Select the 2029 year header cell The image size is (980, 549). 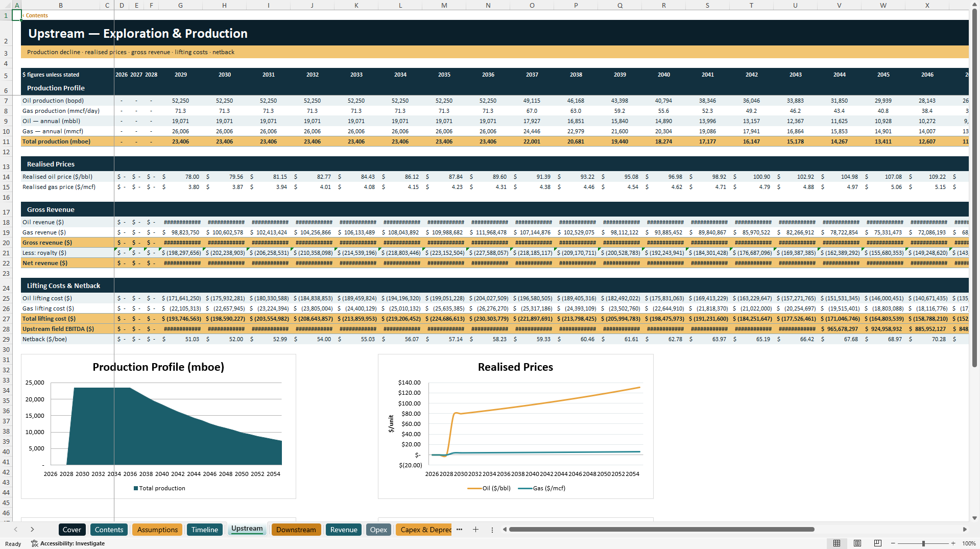tap(181, 75)
